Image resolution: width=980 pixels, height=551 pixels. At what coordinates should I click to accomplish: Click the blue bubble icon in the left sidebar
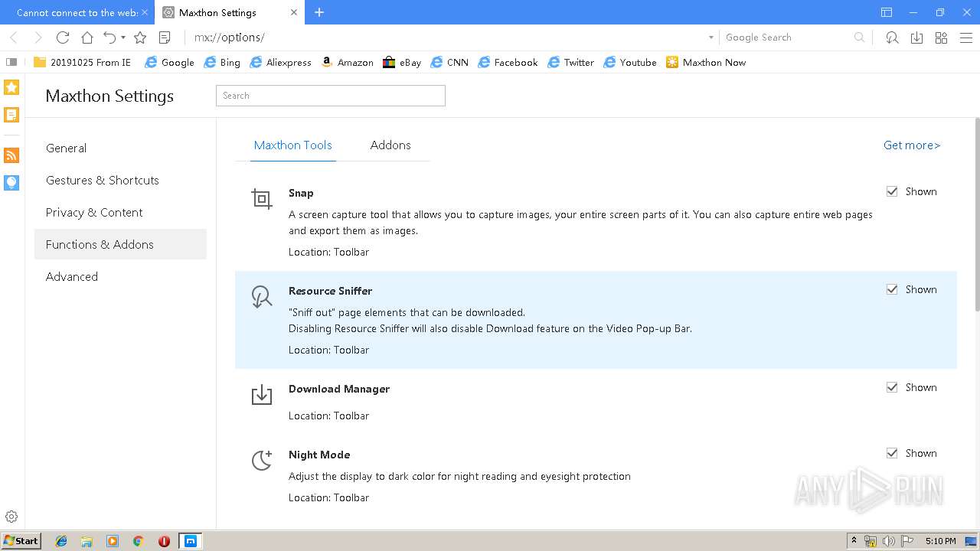(11, 183)
